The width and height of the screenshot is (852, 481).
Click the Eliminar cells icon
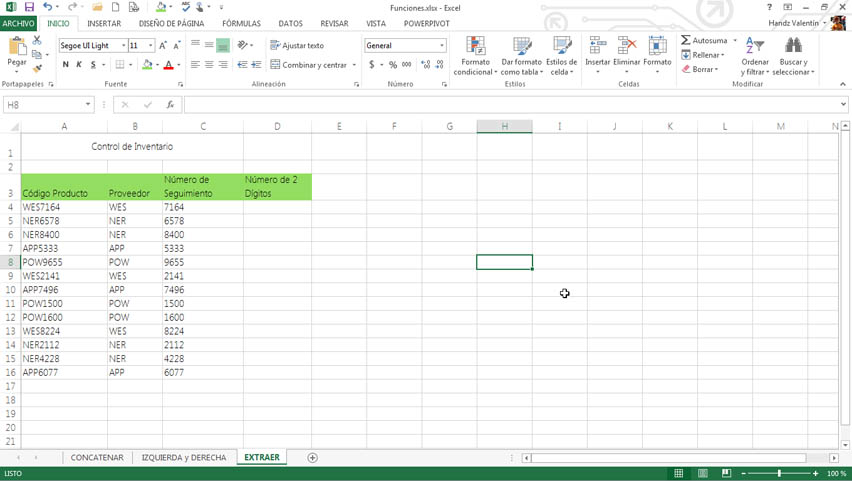tap(627, 46)
